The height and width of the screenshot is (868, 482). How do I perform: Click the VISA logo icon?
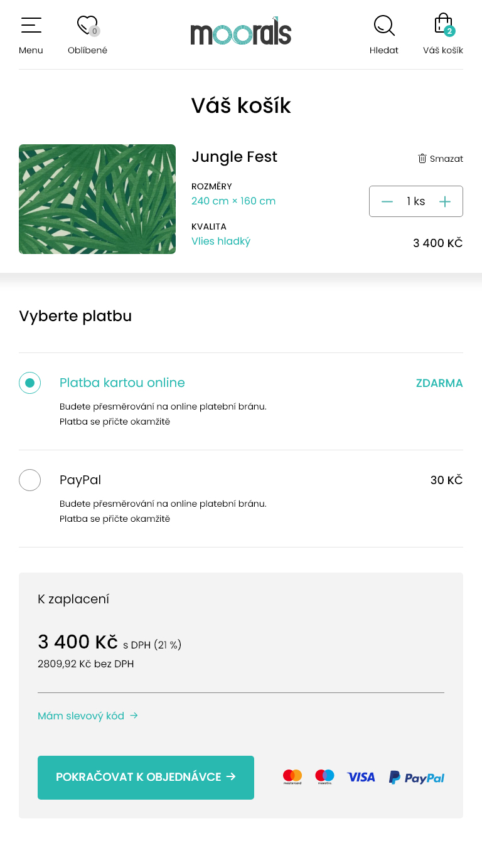tap(361, 777)
